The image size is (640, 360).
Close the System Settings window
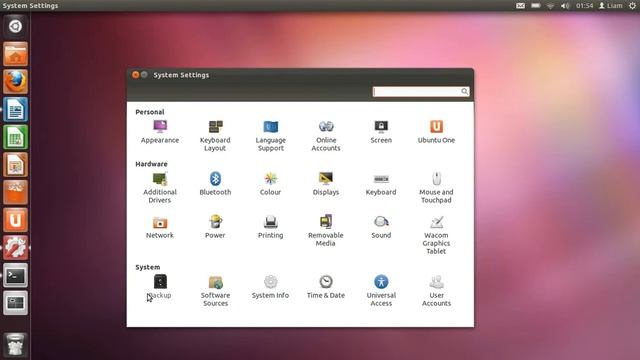tap(136, 75)
